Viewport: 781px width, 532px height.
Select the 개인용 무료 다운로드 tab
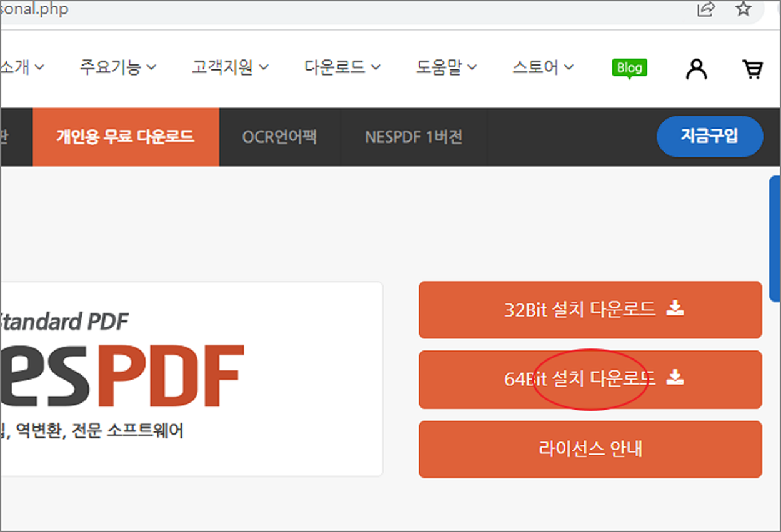coord(126,137)
